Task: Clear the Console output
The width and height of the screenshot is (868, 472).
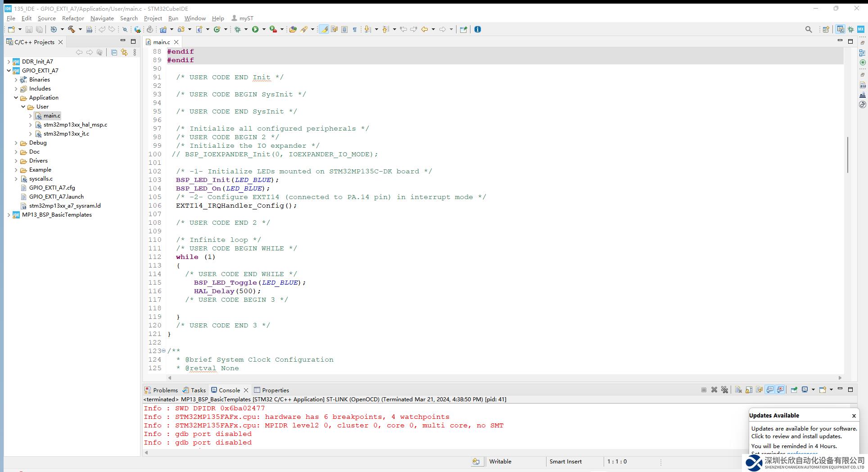Action: point(738,390)
